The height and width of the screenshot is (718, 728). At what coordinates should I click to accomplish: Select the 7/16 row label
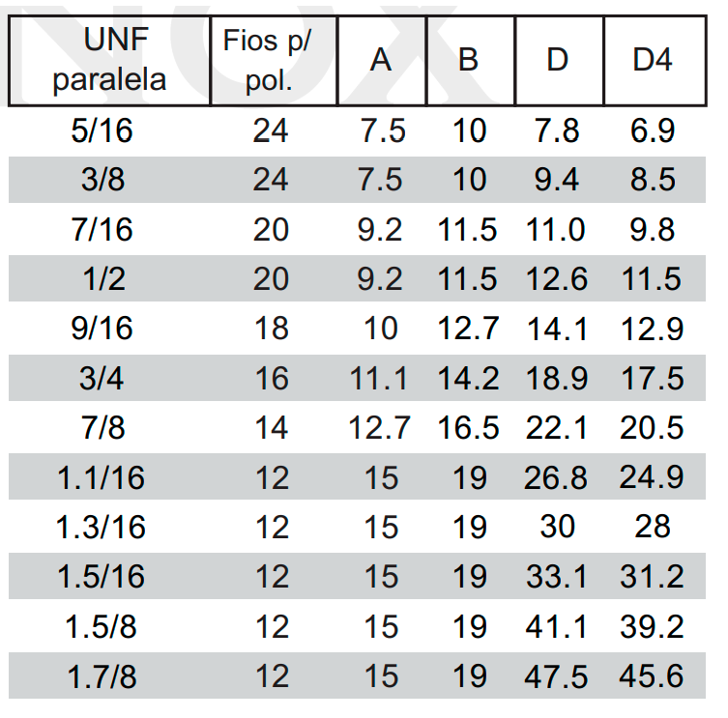(x=102, y=229)
